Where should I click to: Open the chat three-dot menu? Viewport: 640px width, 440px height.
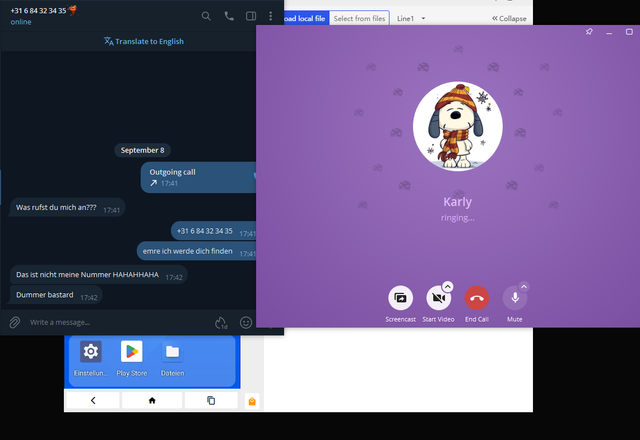click(271, 16)
